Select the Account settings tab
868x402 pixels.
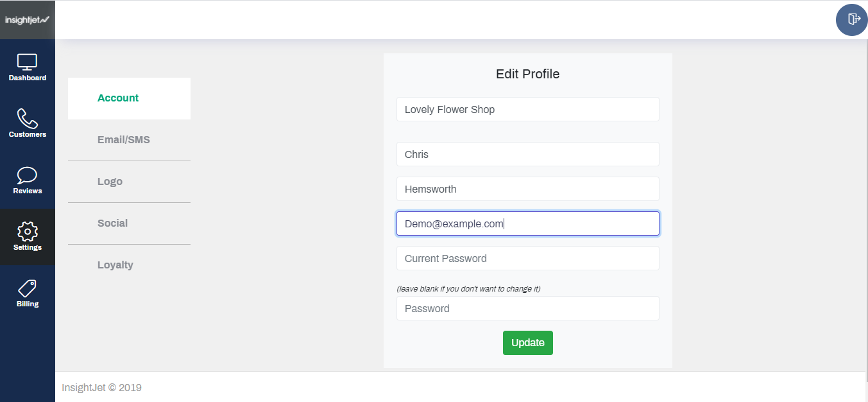[118, 98]
